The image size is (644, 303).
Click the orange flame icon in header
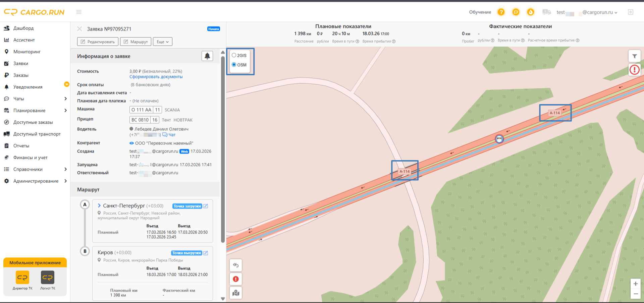pyautogui.click(x=531, y=12)
